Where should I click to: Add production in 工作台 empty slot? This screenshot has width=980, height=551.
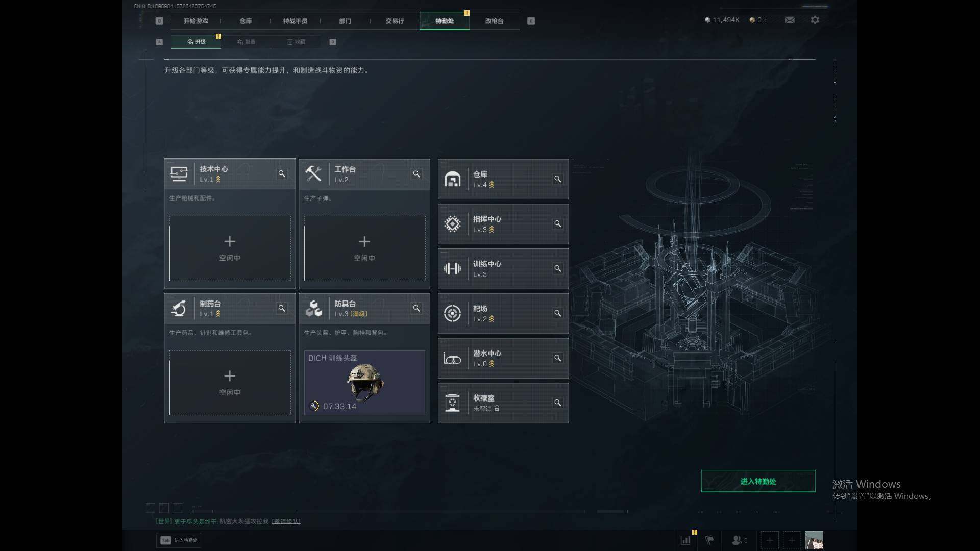pyautogui.click(x=364, y=248)
